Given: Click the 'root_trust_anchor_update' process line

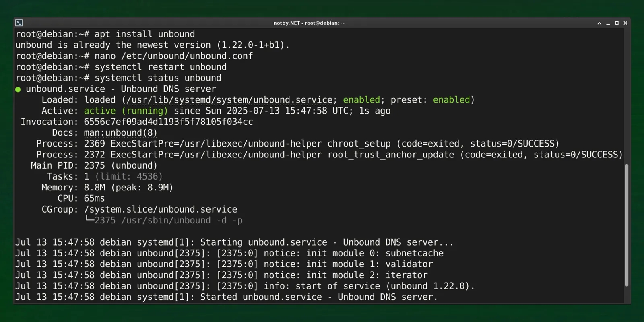Looking at the screenshot, I should tap(330, 155).
